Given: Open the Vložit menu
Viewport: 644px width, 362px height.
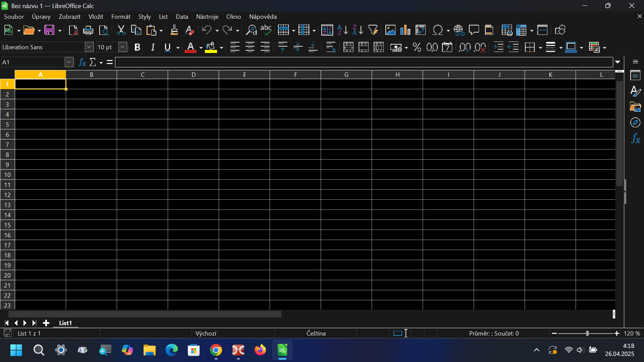Looking at the screenshot, I should (96, 17).
